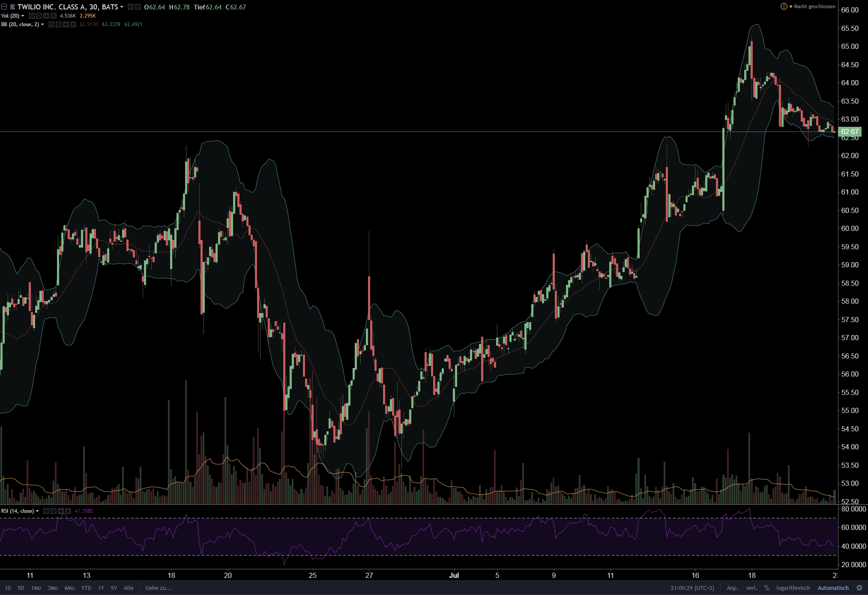Expand TWILIO INC. symbol dropdown arrow
Screen dimensions: 868x595
[x=122, y=7]
